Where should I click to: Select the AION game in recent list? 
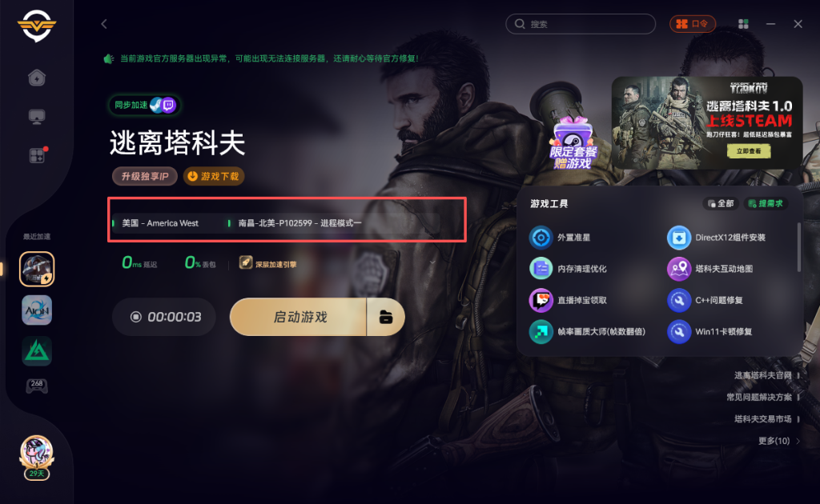coord(37,310)
